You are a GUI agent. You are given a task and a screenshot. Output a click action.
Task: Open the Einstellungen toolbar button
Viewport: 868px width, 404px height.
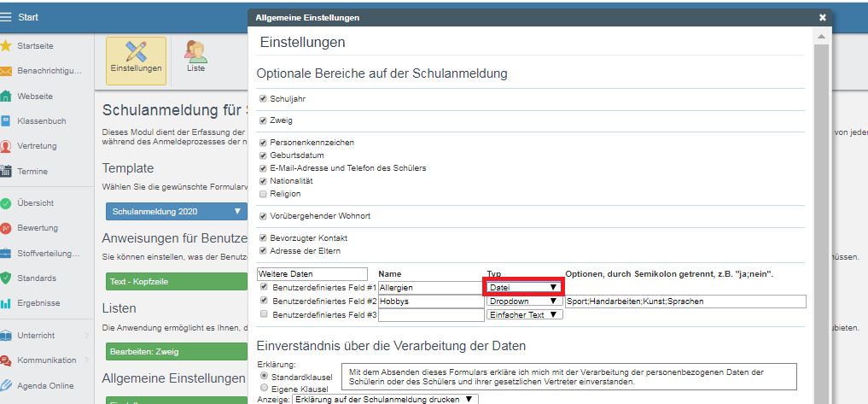136,61
